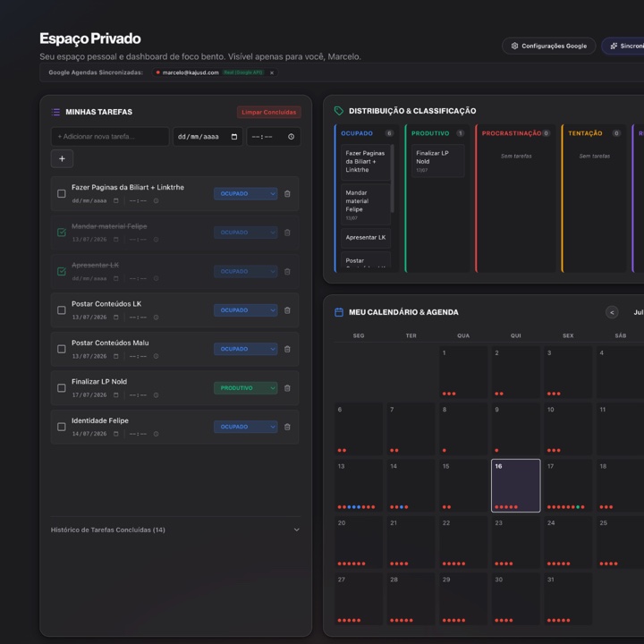The image size is (644, 644).
Task: Click Distribuição & Classificação tag icon
Action: (339, 111)
